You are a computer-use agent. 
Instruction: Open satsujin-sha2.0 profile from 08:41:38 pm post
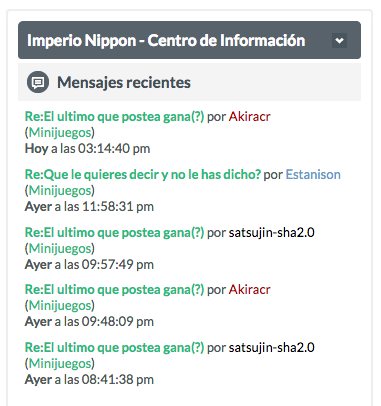[271, 347]
